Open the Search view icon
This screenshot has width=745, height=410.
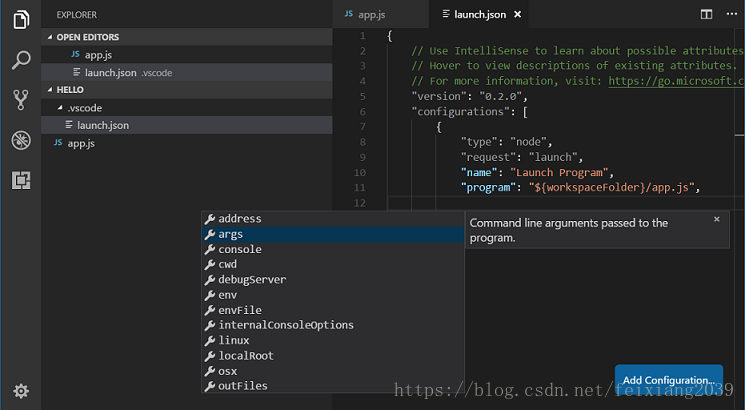[21, 60]
